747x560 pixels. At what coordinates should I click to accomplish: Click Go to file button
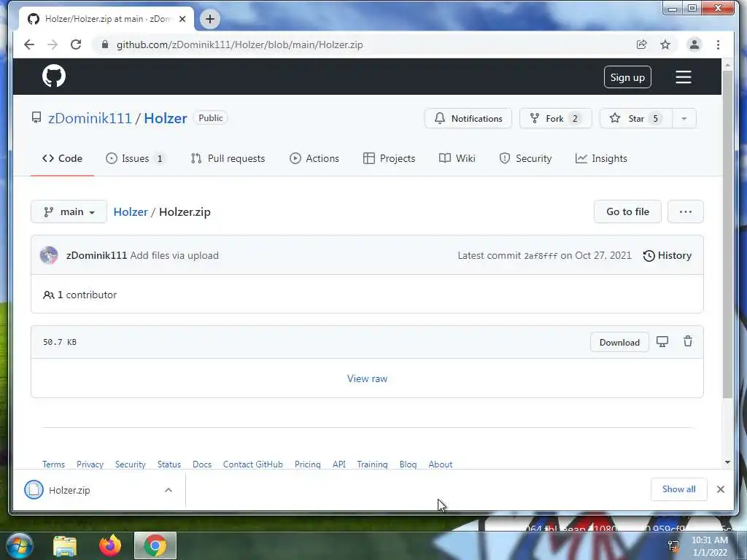627,212
